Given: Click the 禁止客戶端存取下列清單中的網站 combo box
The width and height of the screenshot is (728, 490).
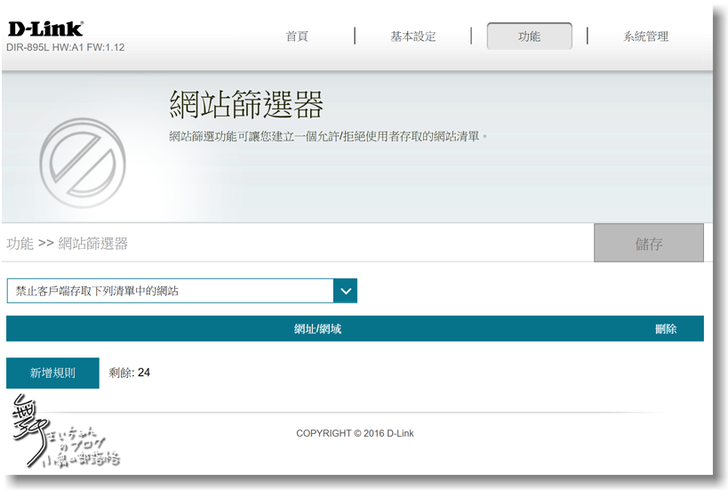Looking at the screenshot, I should coord(170,291).
